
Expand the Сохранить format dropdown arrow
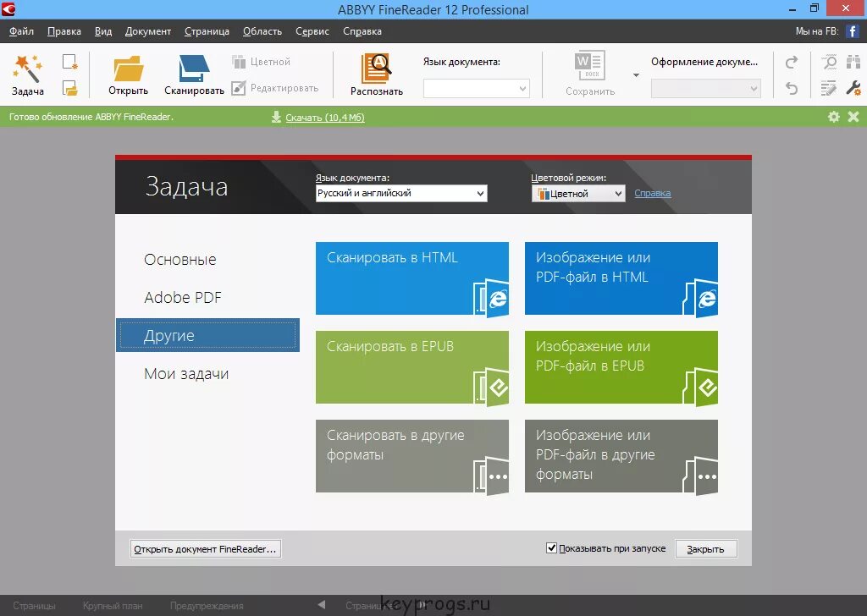point(636,75)
